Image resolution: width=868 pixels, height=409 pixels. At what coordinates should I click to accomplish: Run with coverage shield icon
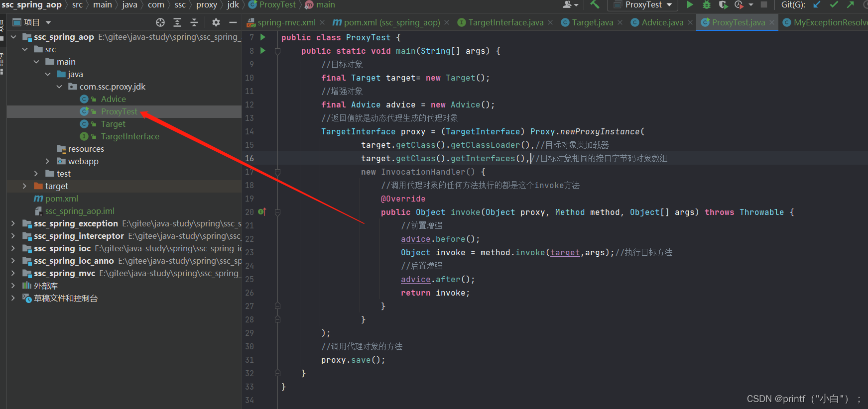coord(723,4)
